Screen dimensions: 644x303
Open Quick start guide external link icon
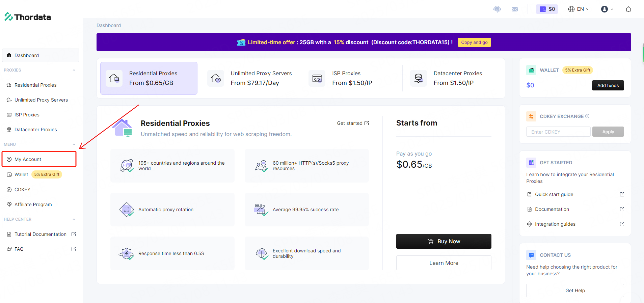pyautogui.click(x=622, y=194)
